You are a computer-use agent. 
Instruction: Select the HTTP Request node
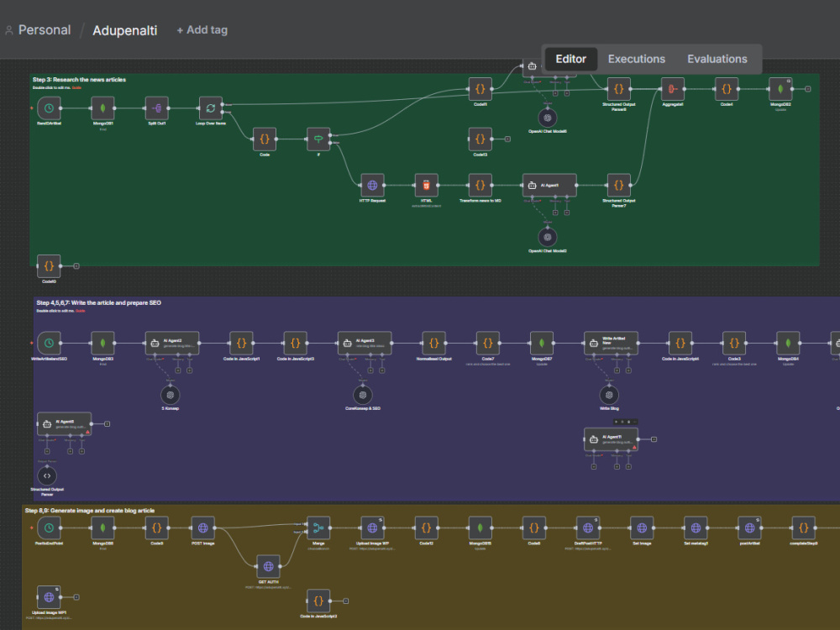tap(372, 186)
